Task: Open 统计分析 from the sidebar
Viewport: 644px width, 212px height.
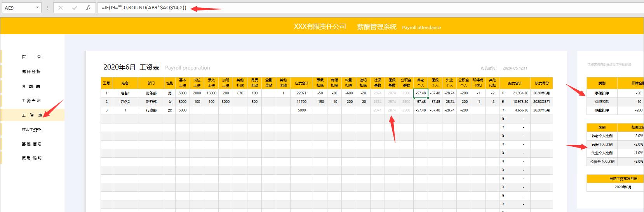Action: 31,72
